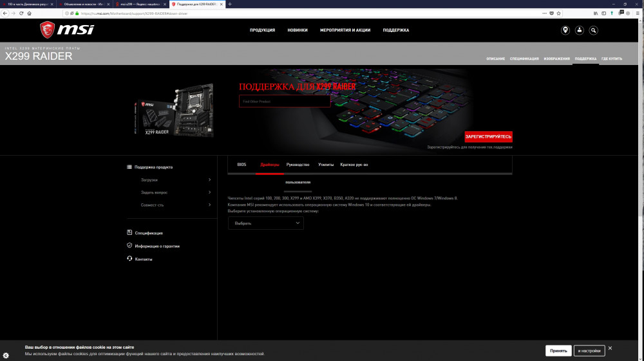This screenshot has height=361, width=644.
Task: Click the browser reload button
Action: (22, 13)
